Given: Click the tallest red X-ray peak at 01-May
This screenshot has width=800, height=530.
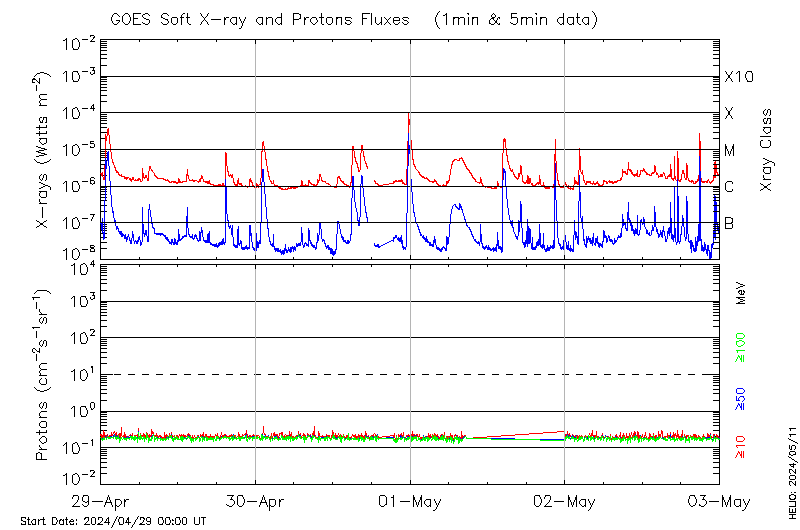Looking at the screenshot, I should tap(408, 115).
